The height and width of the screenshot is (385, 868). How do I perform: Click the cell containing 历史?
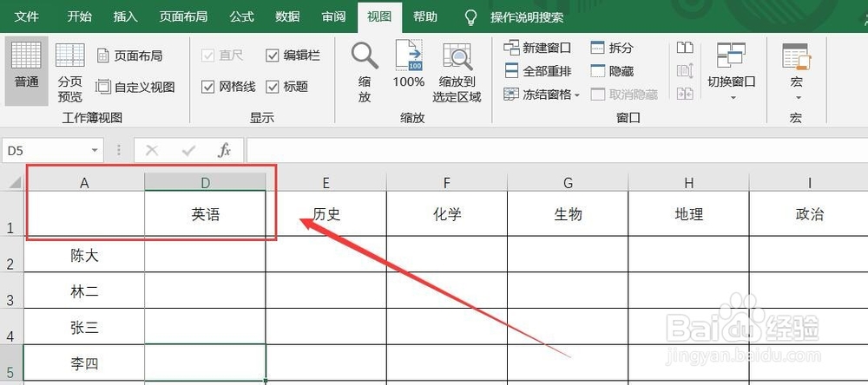click(326, 213)
